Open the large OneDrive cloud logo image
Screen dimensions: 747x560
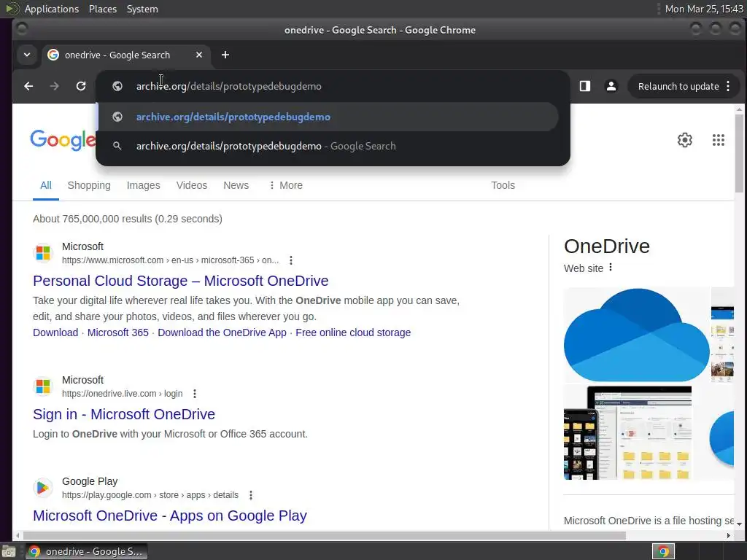pos(636,335)
